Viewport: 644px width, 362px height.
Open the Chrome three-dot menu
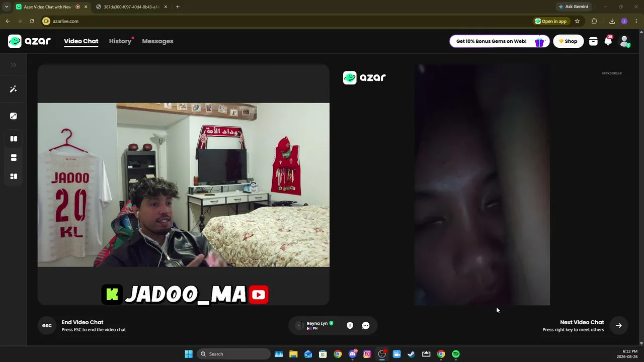click(x=637, y=21)
